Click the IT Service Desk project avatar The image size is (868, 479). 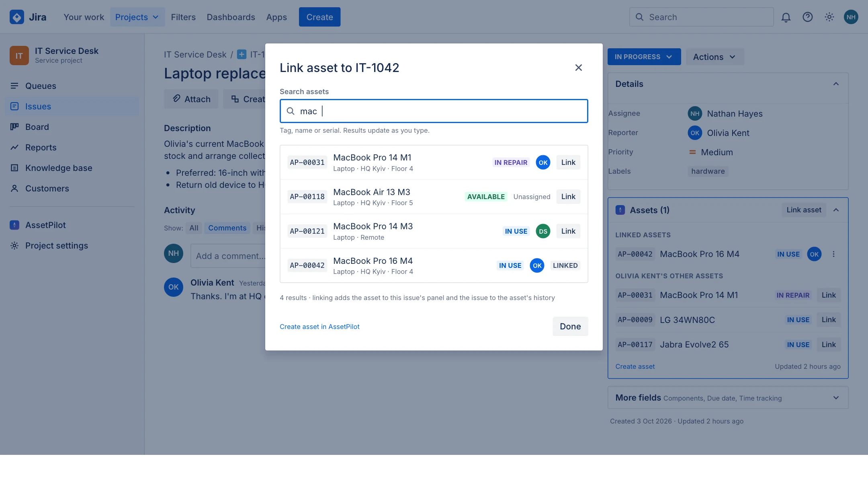coord(19,56)
